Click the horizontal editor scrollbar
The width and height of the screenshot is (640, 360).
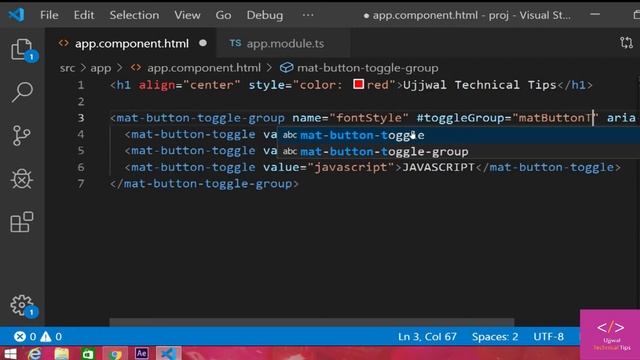coord(311,322)
